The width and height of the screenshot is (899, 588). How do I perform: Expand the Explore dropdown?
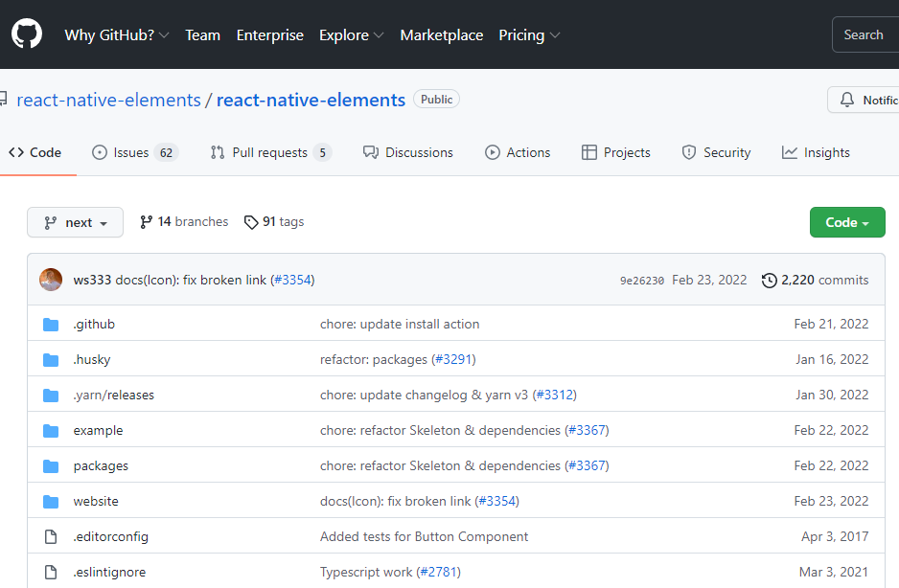(351, 35)
